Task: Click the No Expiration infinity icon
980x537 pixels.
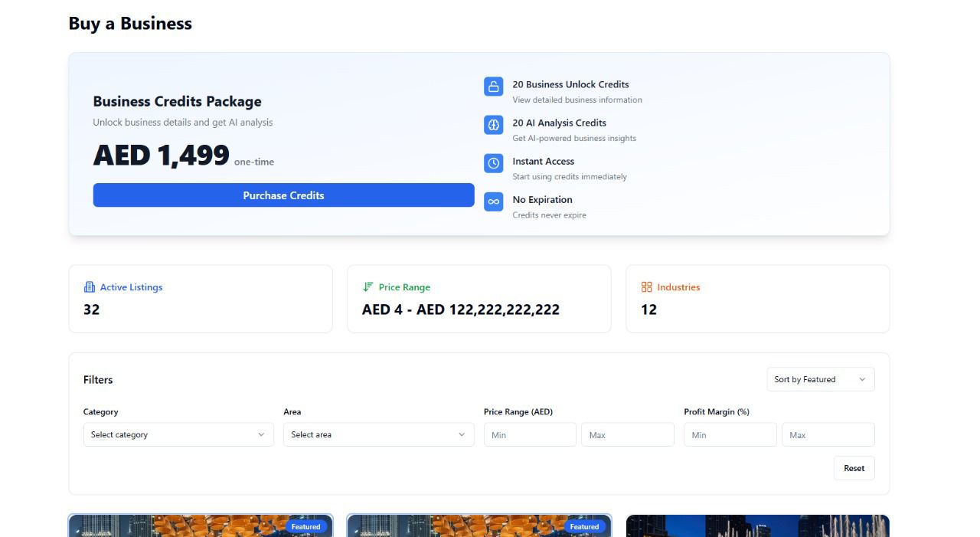Action: 494,201
